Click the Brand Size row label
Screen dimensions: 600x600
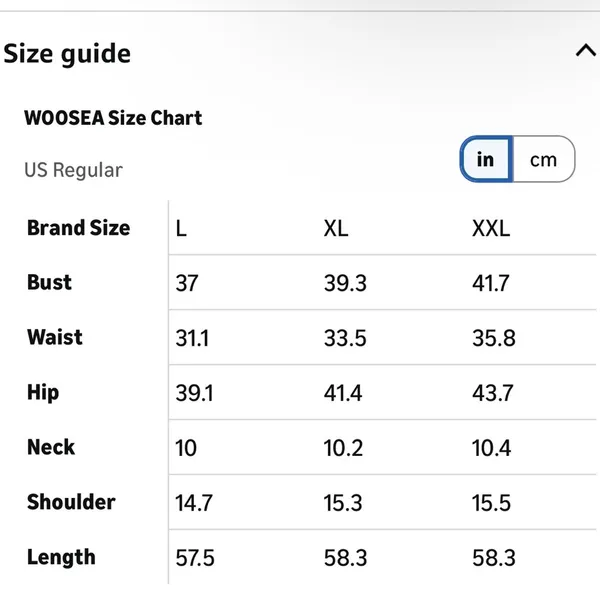pyautogui.click(x=78, y=228)
